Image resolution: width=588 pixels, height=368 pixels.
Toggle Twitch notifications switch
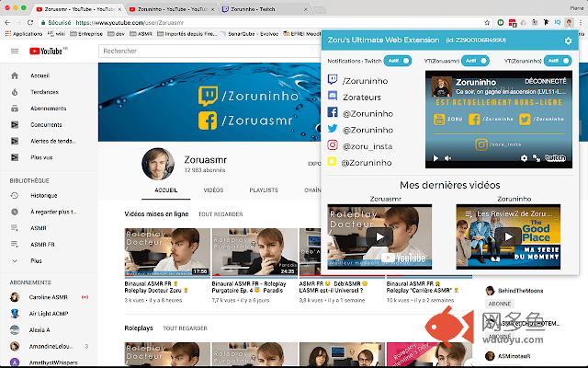click(x=398, y=61)
